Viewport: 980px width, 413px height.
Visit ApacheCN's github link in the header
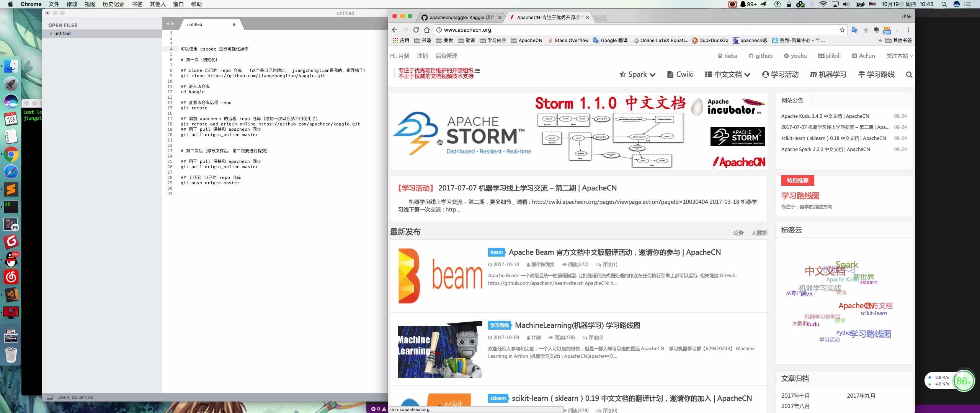[761, 56]
